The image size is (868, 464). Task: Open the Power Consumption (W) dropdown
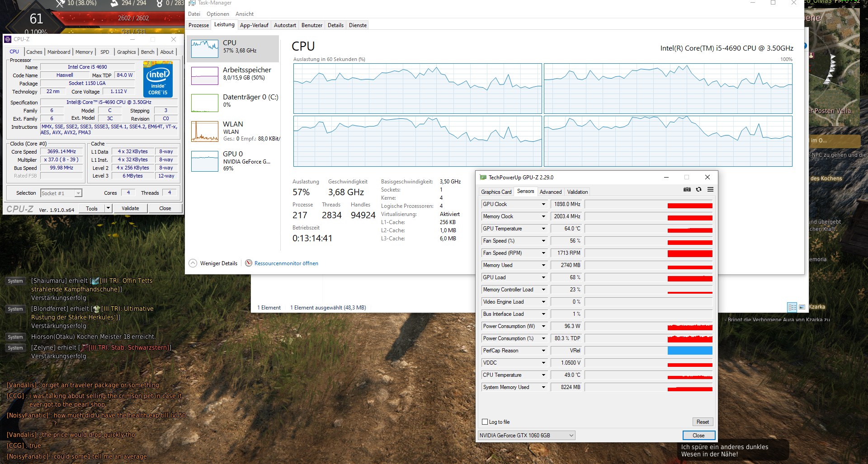click(x=543, y=326)
